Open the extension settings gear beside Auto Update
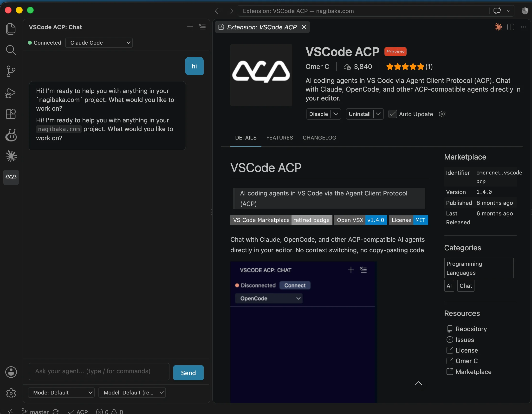 point(442,114)
